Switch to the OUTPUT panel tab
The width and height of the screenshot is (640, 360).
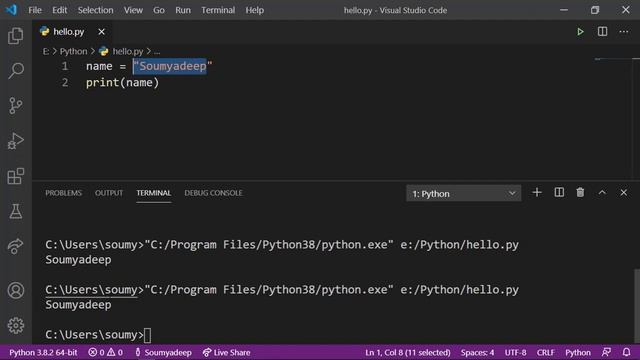coord(109,193)
